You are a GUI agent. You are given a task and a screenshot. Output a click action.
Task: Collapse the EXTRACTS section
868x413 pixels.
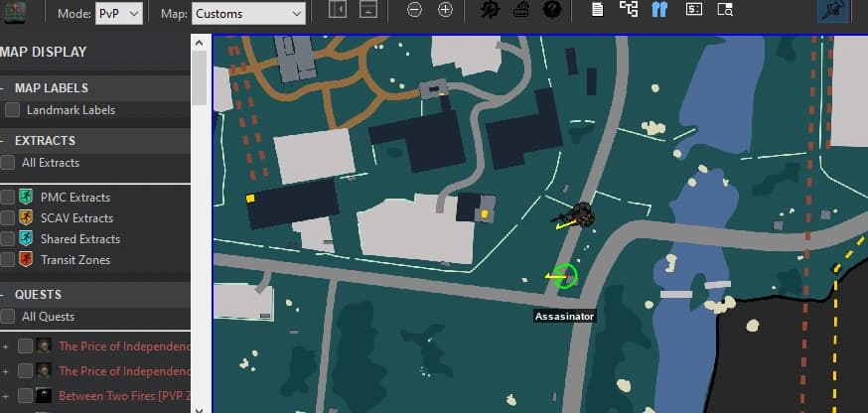tap(3, 141)
